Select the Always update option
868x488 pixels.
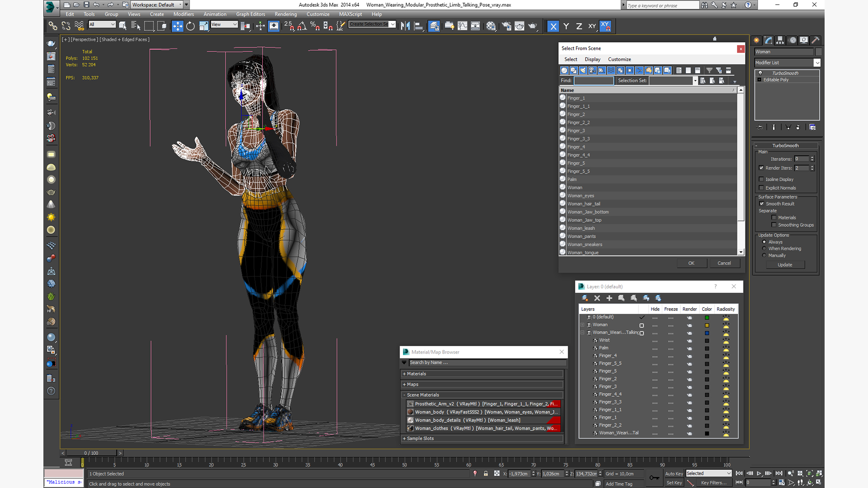coord(764,242)
